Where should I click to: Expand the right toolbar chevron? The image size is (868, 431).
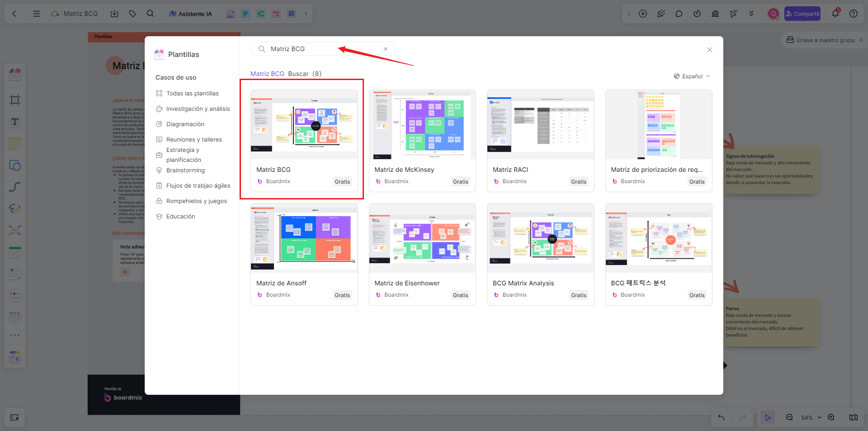point(628,14)
